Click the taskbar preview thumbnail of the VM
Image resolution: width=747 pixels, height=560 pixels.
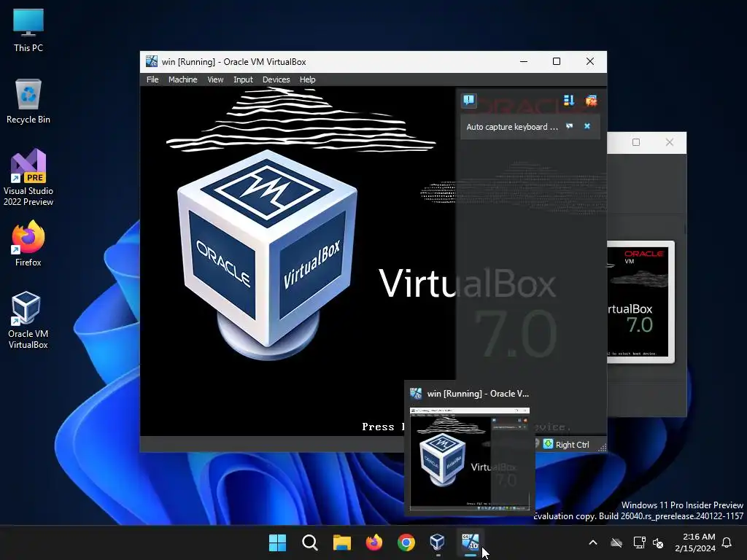(x=470, y=459)
